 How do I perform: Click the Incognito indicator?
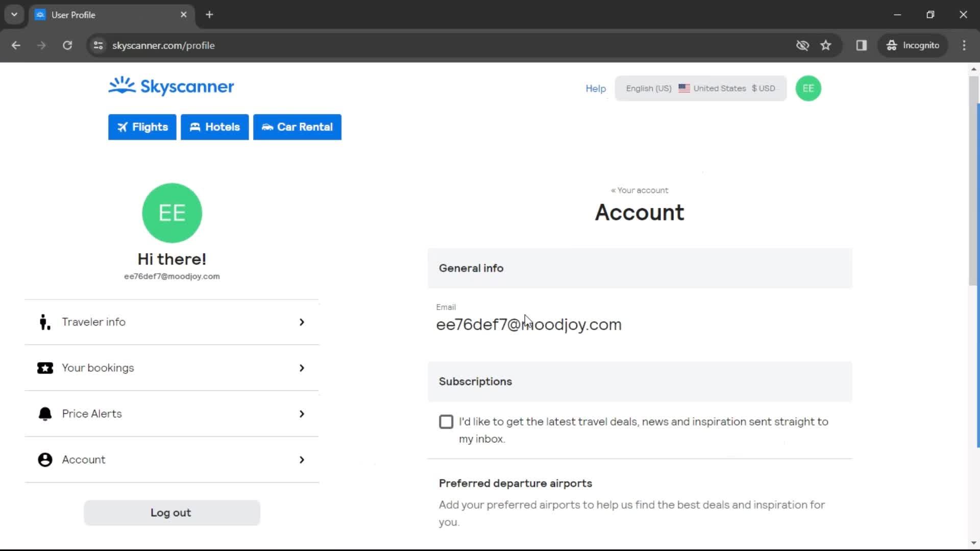(913, 45)
